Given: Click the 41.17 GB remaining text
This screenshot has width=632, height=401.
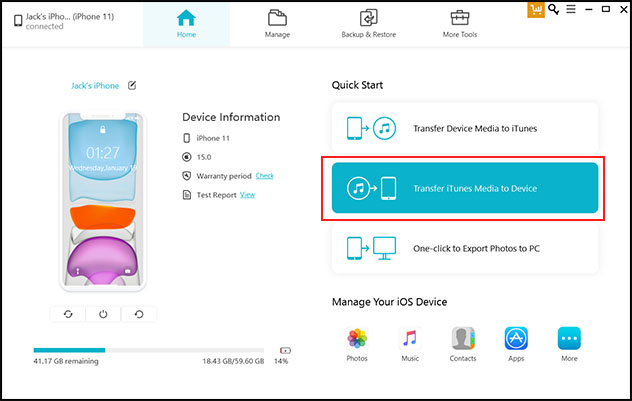Looking at the screenshot, I should (x=66, y=361).
